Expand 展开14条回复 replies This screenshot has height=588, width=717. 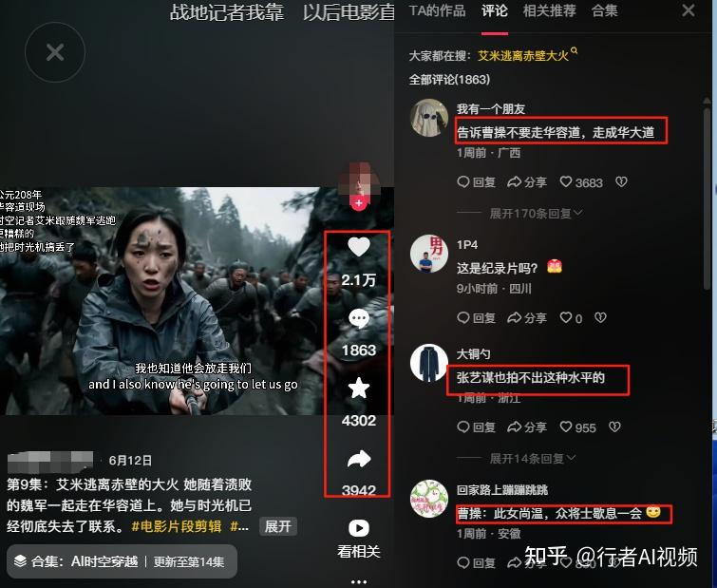click(x=532, y=458)
